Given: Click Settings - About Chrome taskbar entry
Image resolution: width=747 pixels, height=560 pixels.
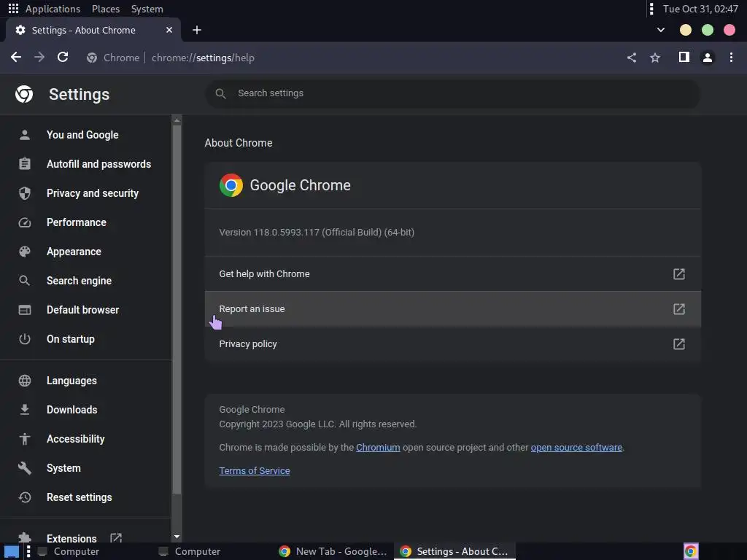Looking at the screenshot, I should click(454, 551).
